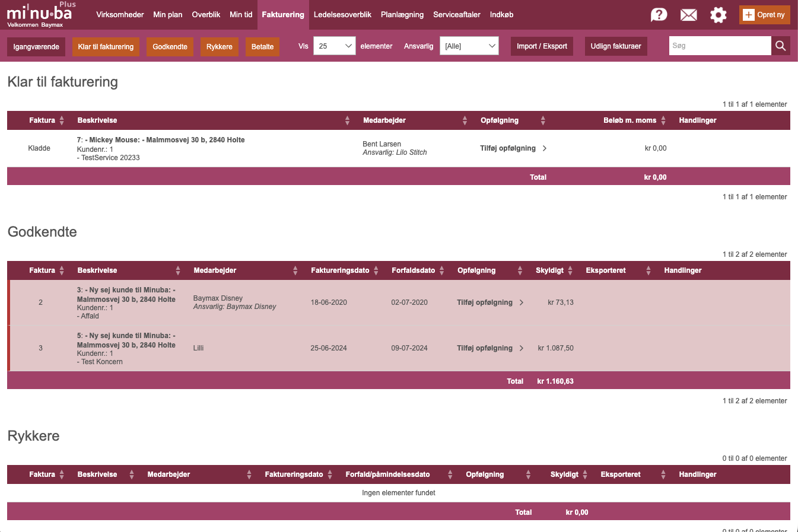This screenshot has width=798, height=532.
Task: Toggle the Rykkere filter button
Action: [x=219, y=47]
